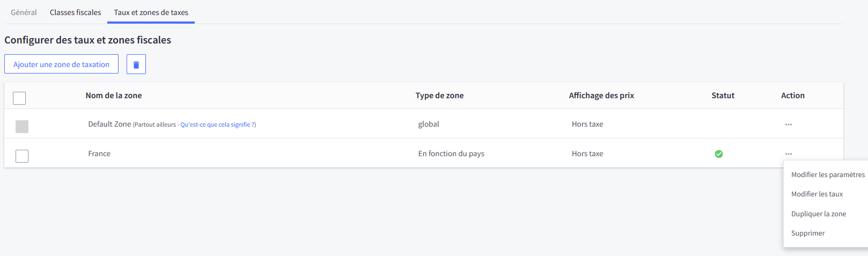Click the Nom de la zone column header

(114, 96)
